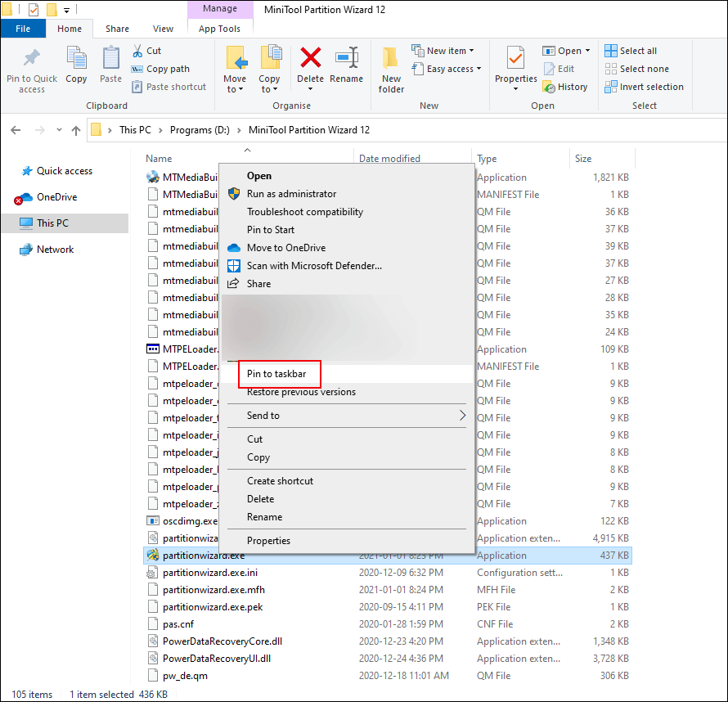Click the Pin to Quick access icon
This screenshot has width=728, height=702.
click(31, 60)
